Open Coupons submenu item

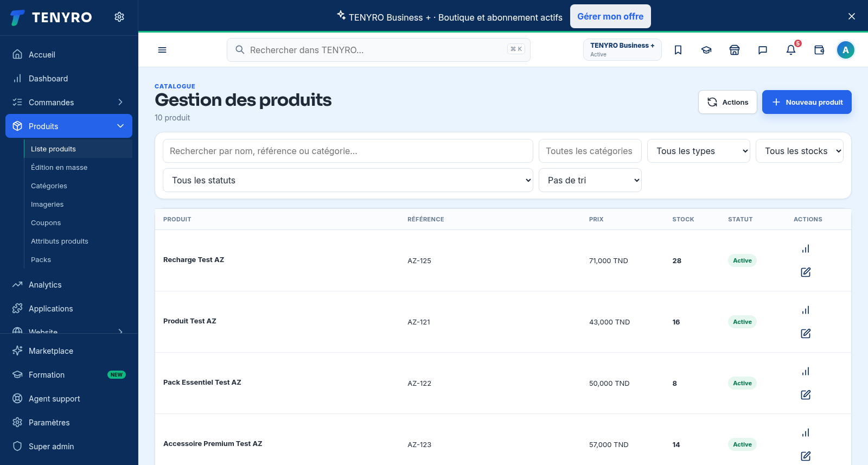pos(78,222)
